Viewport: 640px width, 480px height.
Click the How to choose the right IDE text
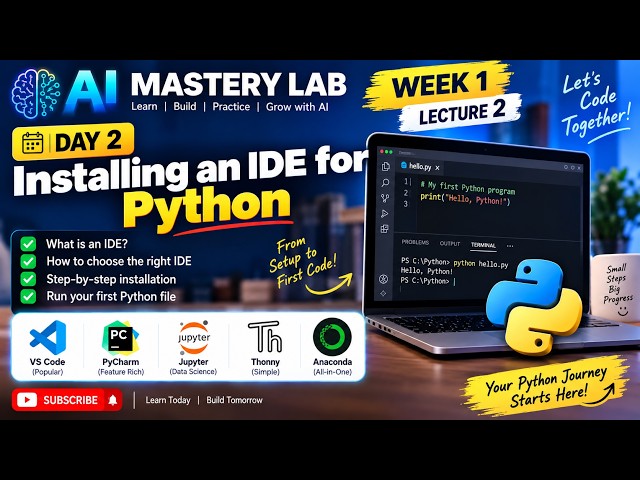point(119,261)
